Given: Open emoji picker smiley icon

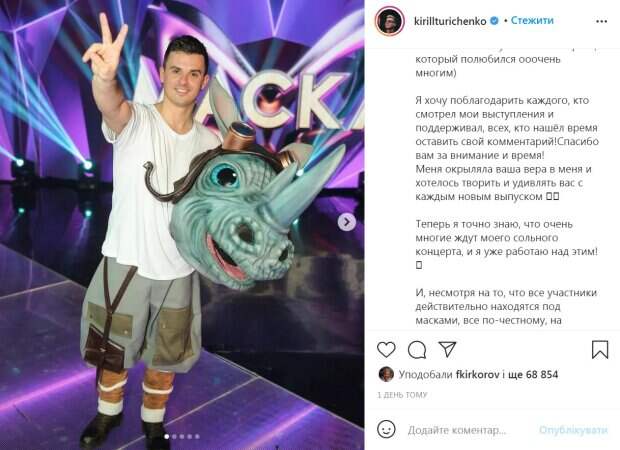Looking at the screenshot, I should (x=386, y=429).
